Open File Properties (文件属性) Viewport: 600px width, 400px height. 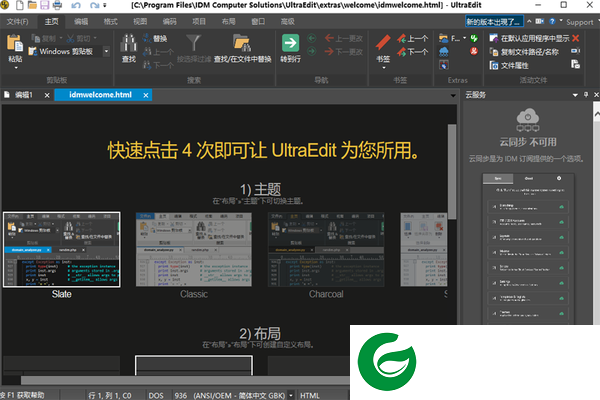point(509,65)
